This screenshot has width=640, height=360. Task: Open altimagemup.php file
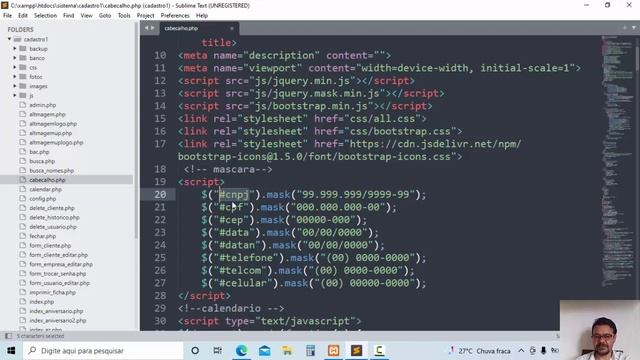51,133
